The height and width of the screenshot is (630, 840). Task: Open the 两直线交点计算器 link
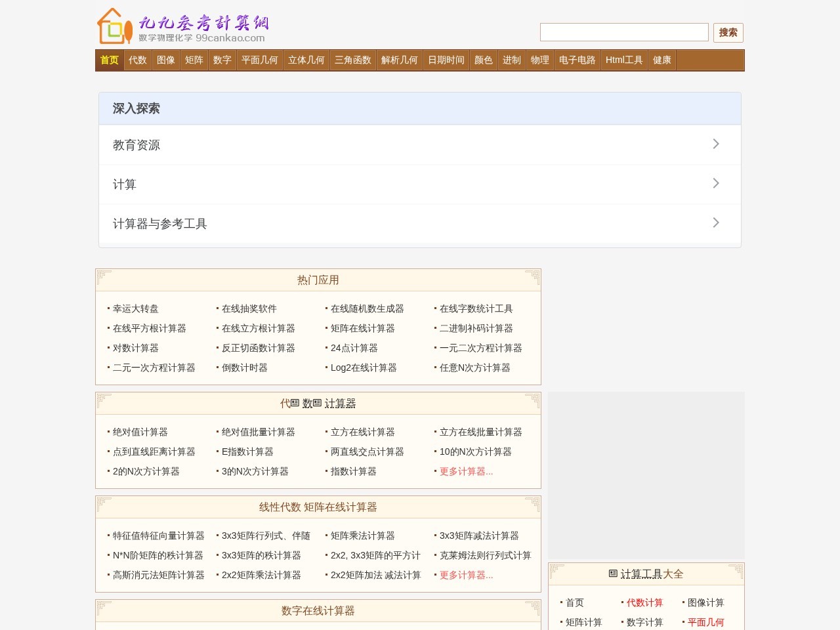pos(367,451)
